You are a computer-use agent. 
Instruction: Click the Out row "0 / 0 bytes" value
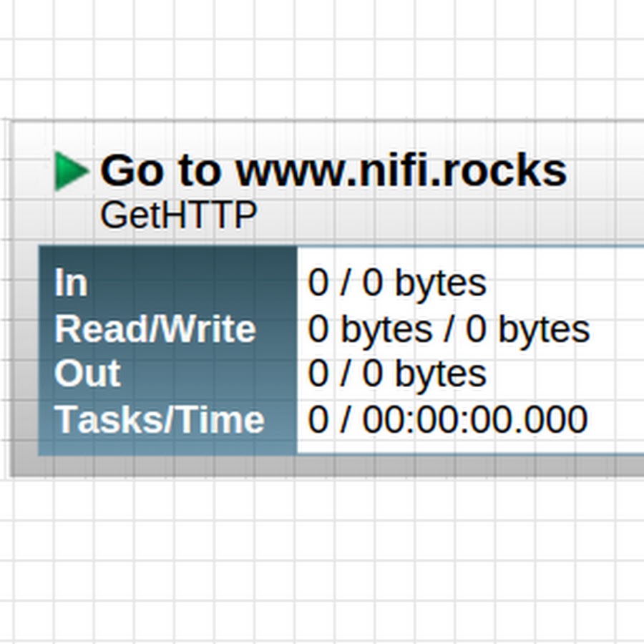[x=396, y=374]
